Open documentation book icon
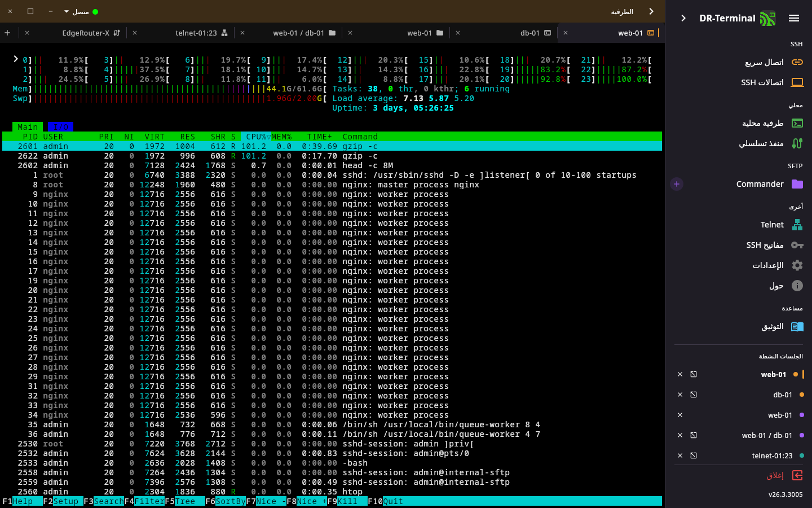 tap(797, 326)
